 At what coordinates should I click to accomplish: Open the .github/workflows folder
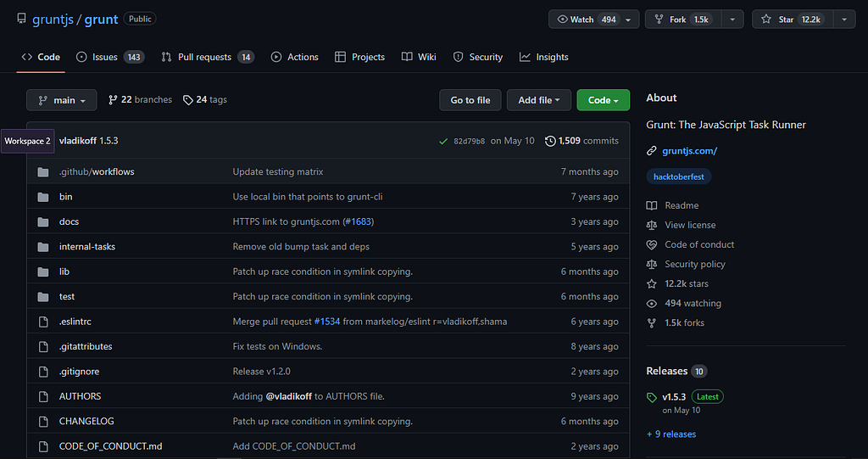(x=97, y=172)
